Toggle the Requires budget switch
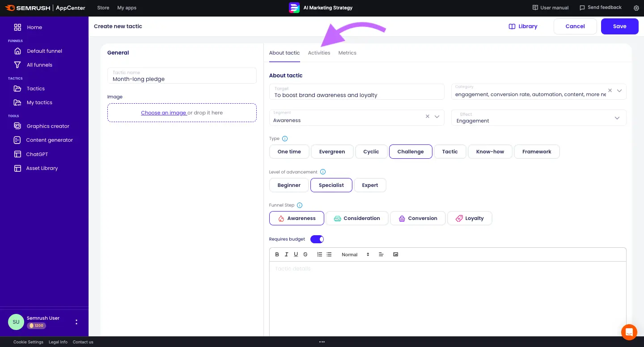This screenshot has height=347, width=644. (317, 239)
